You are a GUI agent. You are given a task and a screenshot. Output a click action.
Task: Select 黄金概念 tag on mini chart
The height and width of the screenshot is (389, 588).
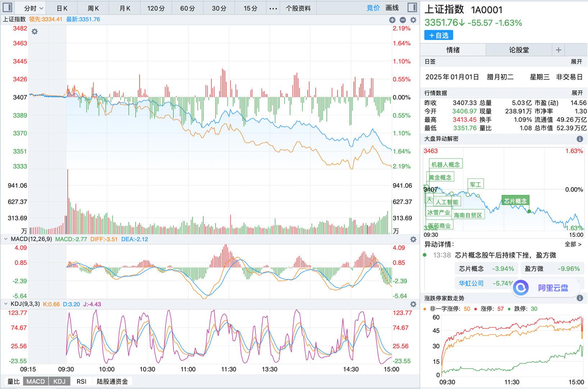[x=440, y=177]
